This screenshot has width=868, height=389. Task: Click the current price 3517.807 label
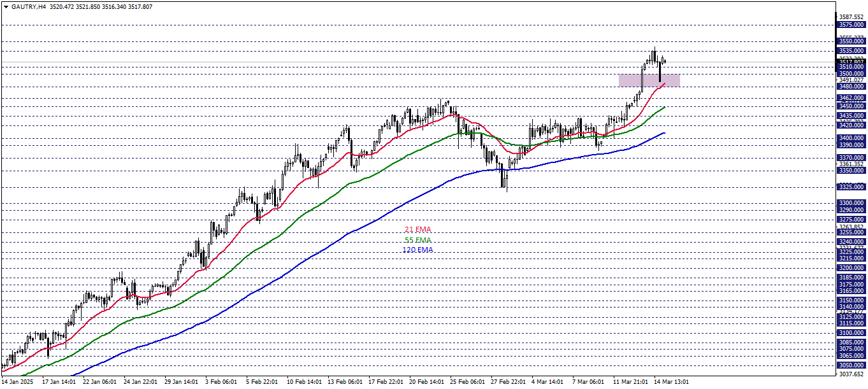[x=851, y=62]
